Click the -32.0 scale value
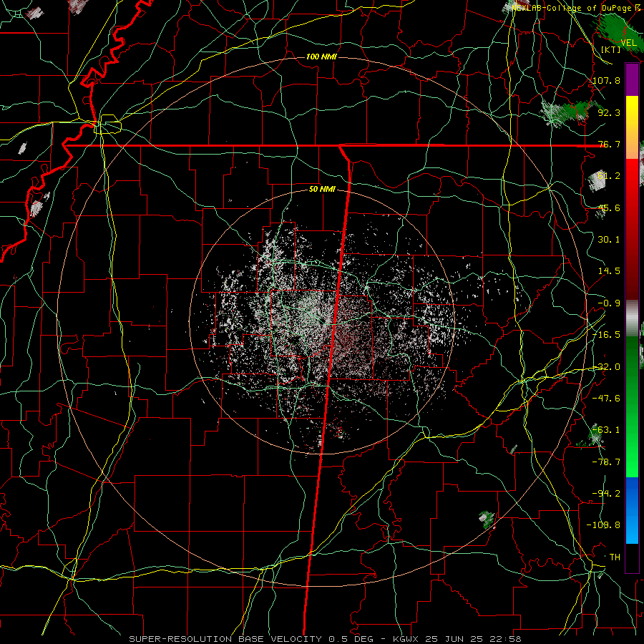This screenshot has height=644, width=644. [607, 367]
